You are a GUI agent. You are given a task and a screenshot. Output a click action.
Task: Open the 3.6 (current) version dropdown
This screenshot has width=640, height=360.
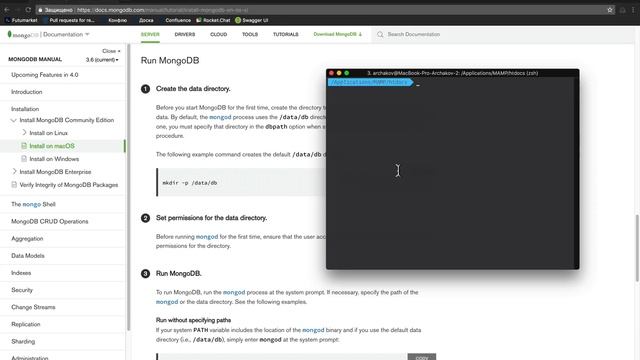tap(102, 60)
